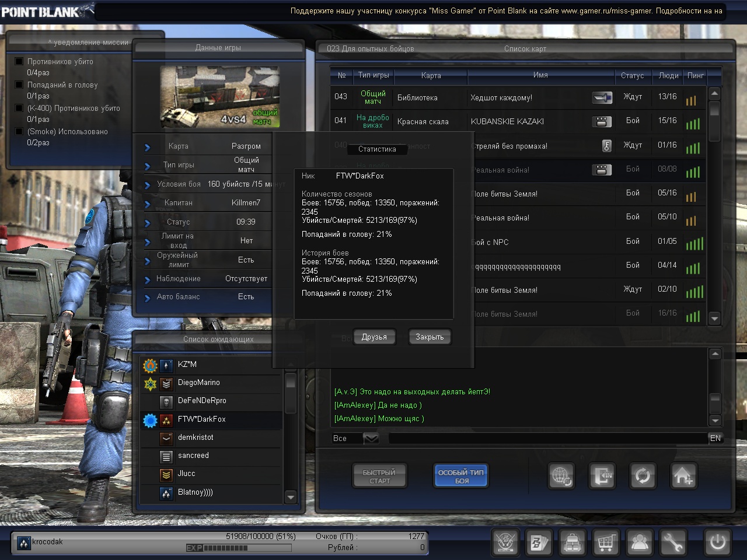747x560 pixels.
Task: Click the create room house icon
Action: point(683,476)
